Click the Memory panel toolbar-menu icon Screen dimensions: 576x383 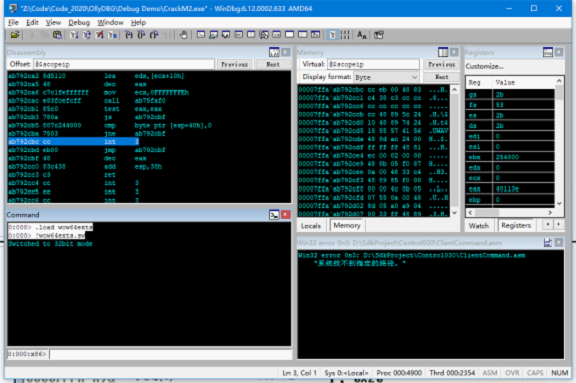tap(443, 52)
